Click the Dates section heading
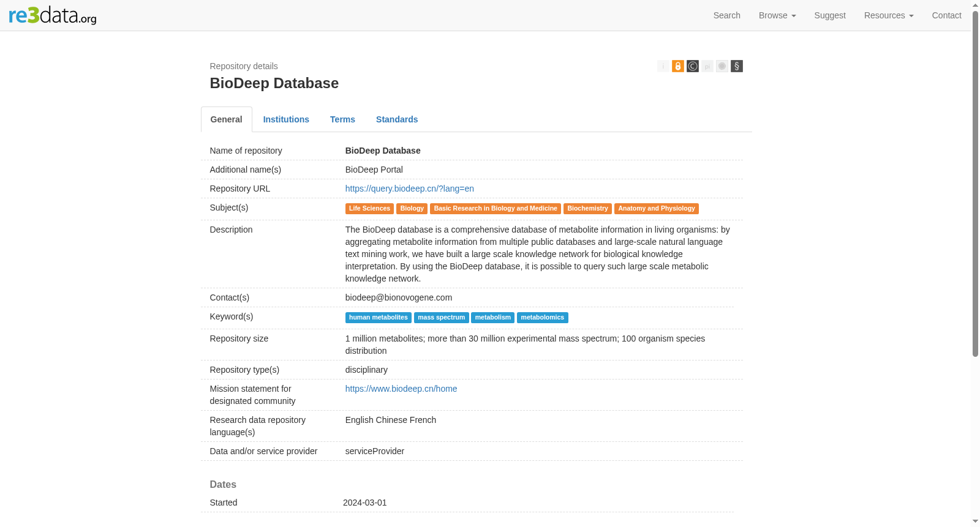The image size is (980, 527). click(223, 484)
